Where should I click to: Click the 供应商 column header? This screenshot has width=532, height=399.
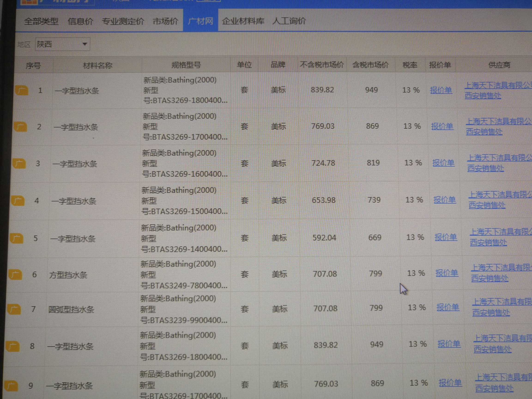pyautogui.click(x=499, y=65)
